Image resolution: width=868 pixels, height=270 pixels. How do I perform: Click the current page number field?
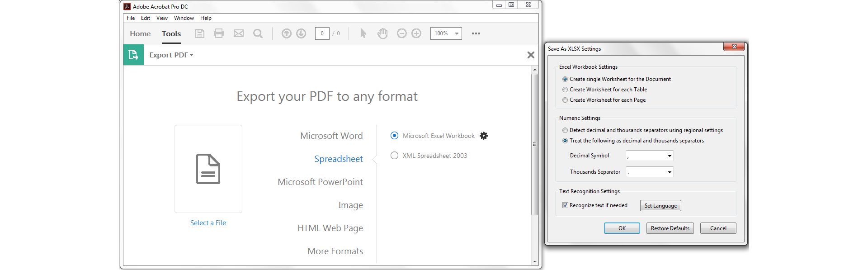click(322, 33)
